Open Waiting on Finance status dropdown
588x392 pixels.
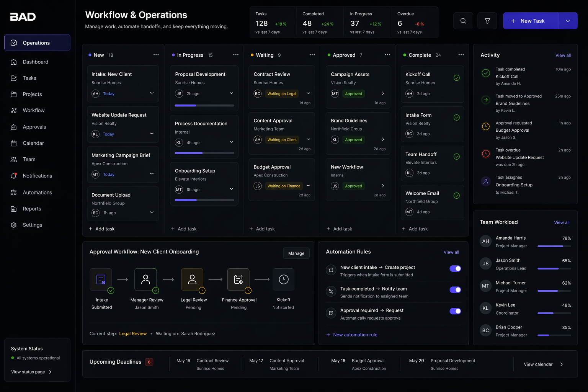click(308, 186)
